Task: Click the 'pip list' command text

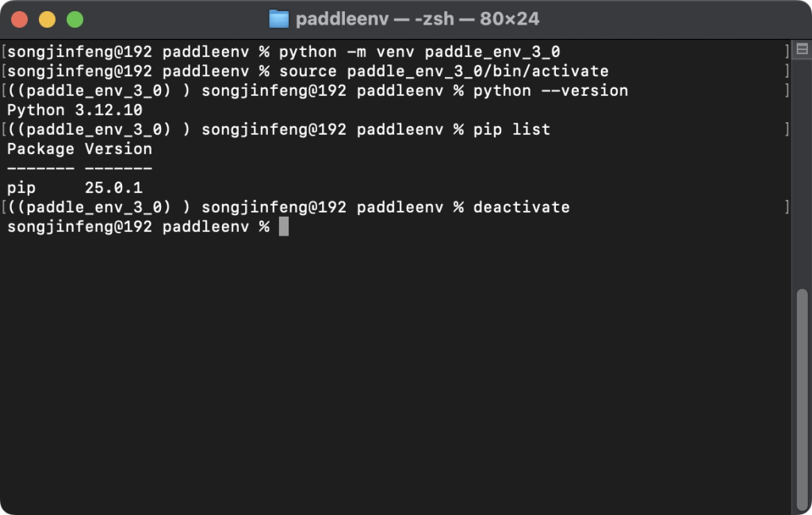Action: click(511, 129)
